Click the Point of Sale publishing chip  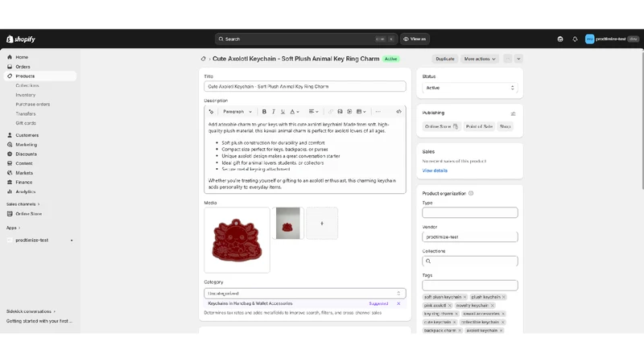[479, 126]
